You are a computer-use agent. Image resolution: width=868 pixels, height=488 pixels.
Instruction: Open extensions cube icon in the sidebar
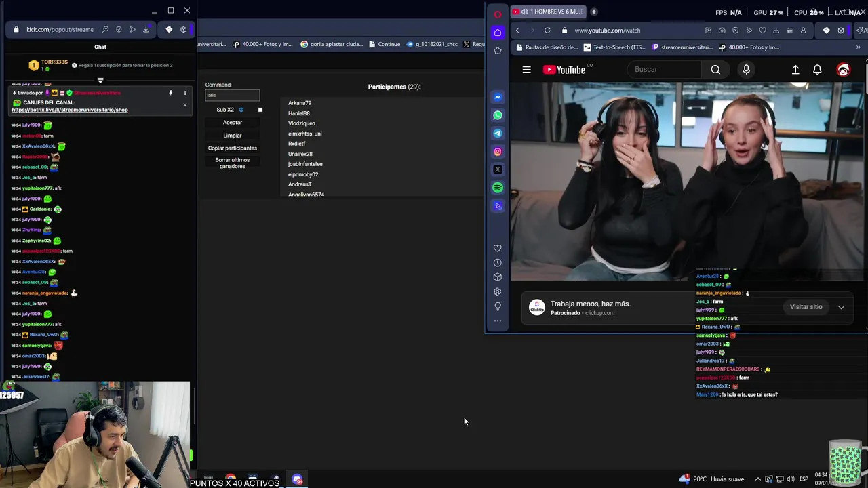click(x=498, y=277)
